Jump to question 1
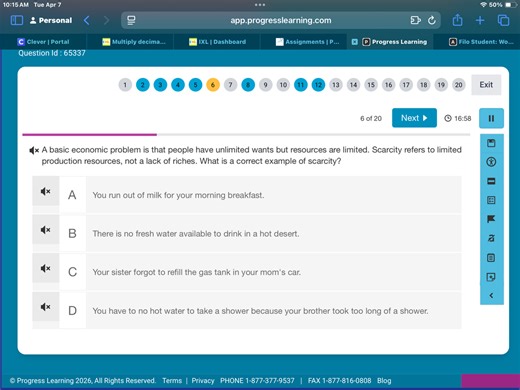Screen dimensions: 520x390 point(125,85)
